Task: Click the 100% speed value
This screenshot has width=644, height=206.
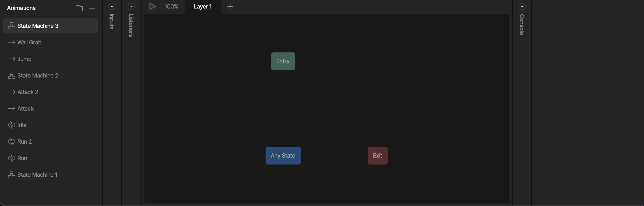Action: pyautogui.click(x=171, y=6)
